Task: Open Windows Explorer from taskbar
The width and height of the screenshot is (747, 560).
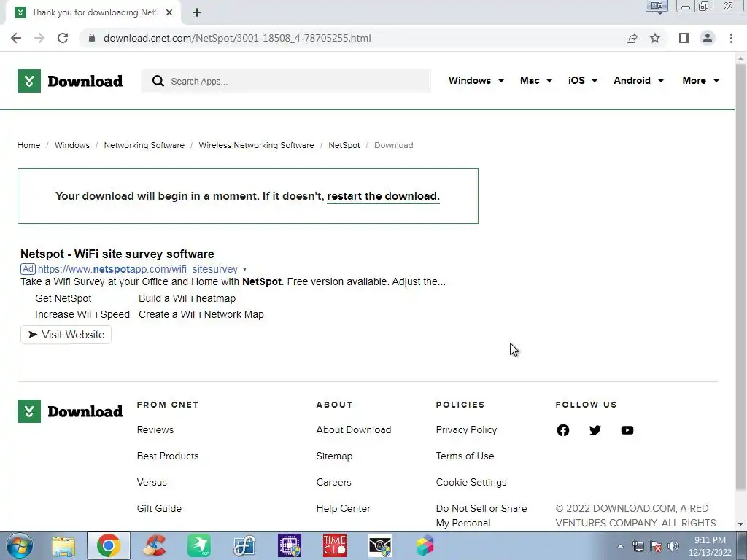Action: 63,545
